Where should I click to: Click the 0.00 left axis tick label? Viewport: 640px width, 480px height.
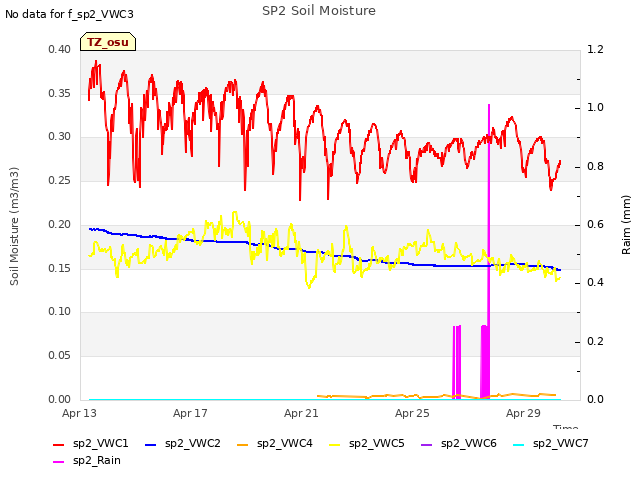(60, 399)
